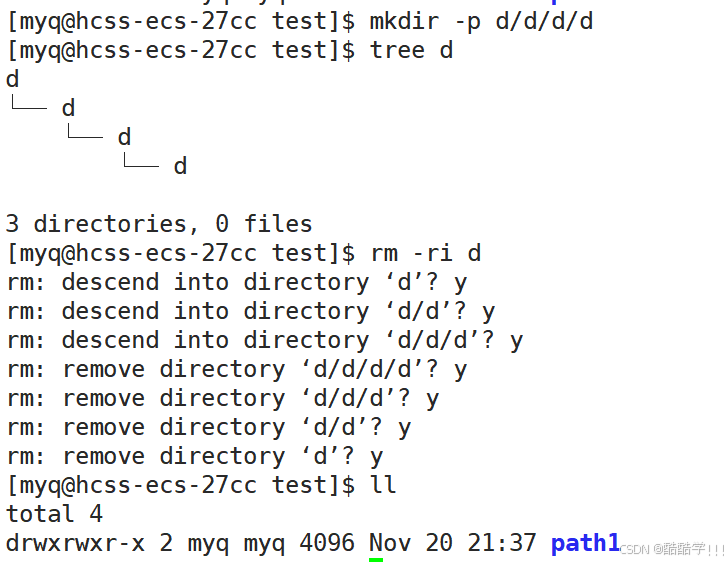Click the 'rm -ri d' command text
Viewport: 728px width, 562px height.
[425, 253]
